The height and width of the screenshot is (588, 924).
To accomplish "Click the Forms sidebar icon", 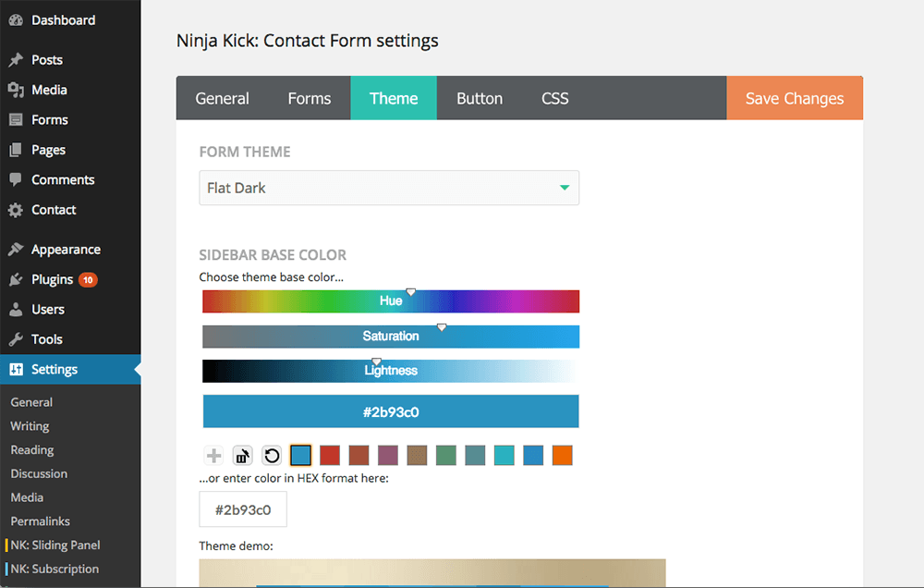I will (16, 119).
